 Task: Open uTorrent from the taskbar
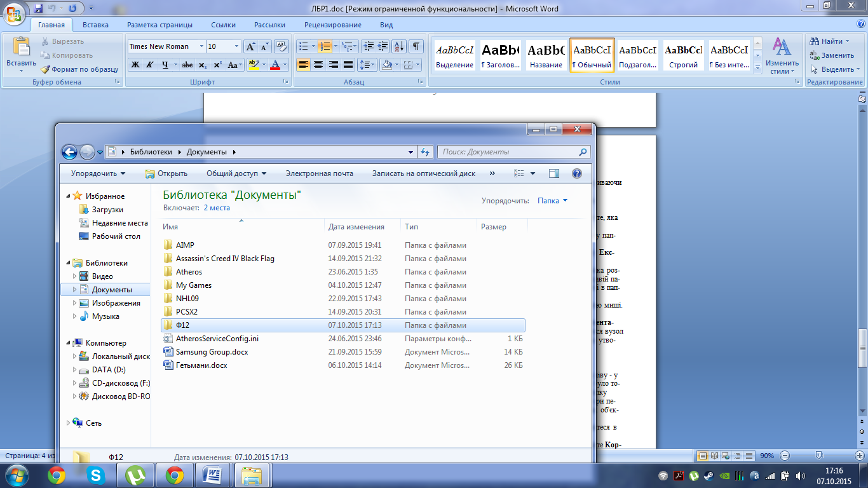135,474
